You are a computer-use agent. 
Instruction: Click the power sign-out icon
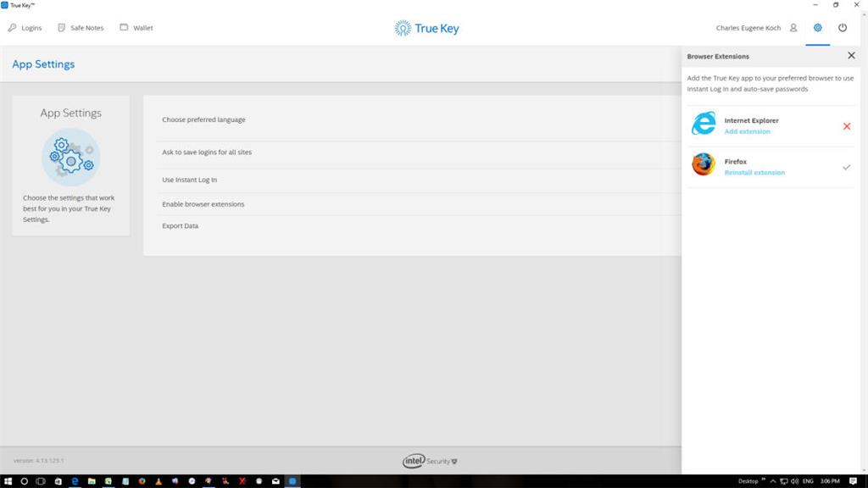pos(843,28)
